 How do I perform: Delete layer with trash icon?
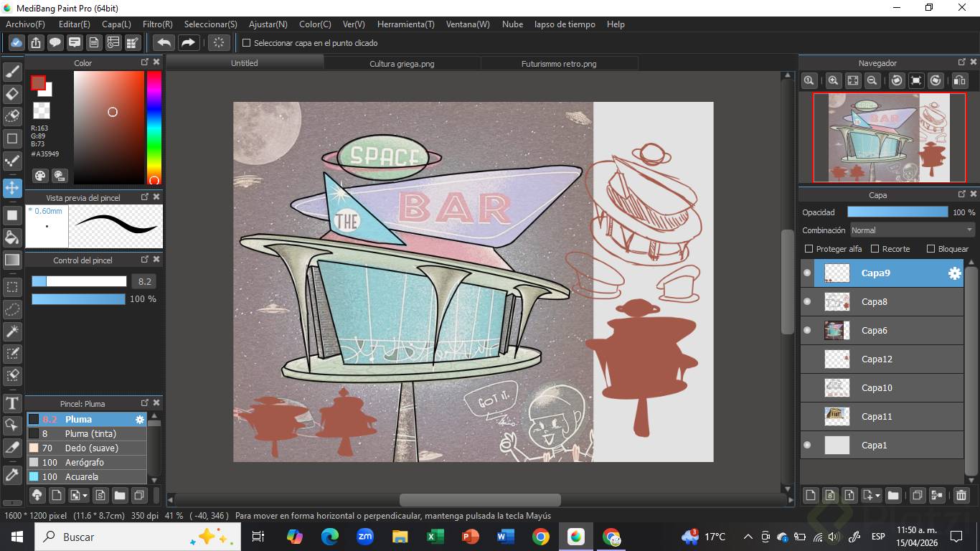pyautogui.click(x=961, y=495)
